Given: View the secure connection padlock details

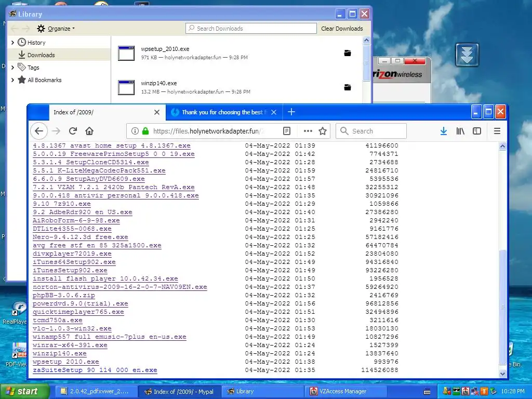Looking at the screenshot, I should click(145, 131).
